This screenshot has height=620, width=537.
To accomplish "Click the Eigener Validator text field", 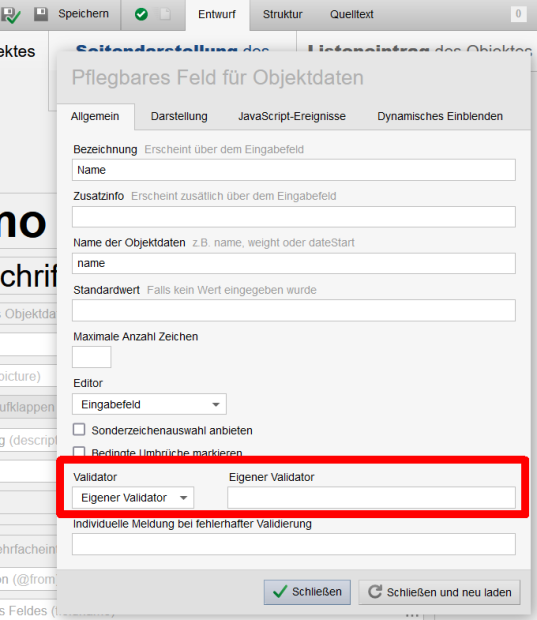I will coord(371,497).
